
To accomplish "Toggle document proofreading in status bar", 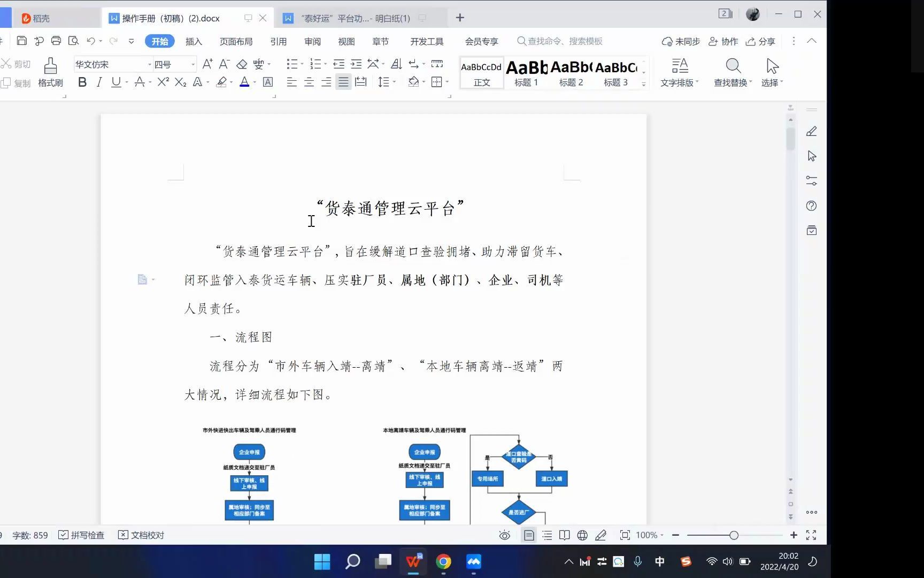I will 141,535.
